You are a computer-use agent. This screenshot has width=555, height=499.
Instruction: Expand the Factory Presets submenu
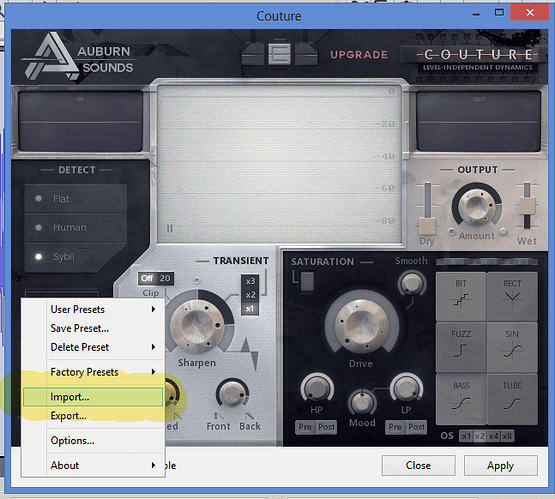pyautogui.click(x=93, y=372)
